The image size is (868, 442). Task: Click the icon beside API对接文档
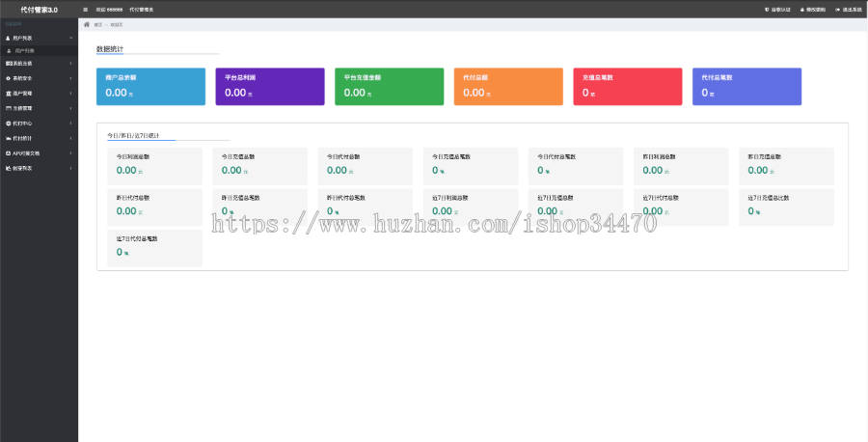[x=8, y=152]
